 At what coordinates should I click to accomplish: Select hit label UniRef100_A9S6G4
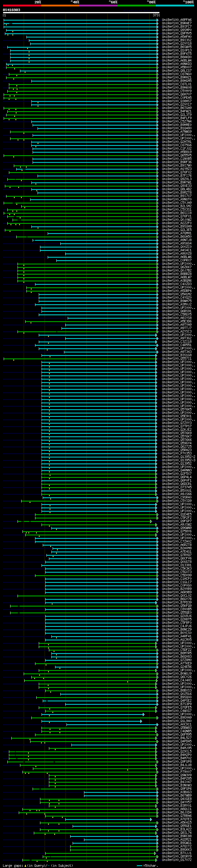pyautogui.click(x=177, y=243)
